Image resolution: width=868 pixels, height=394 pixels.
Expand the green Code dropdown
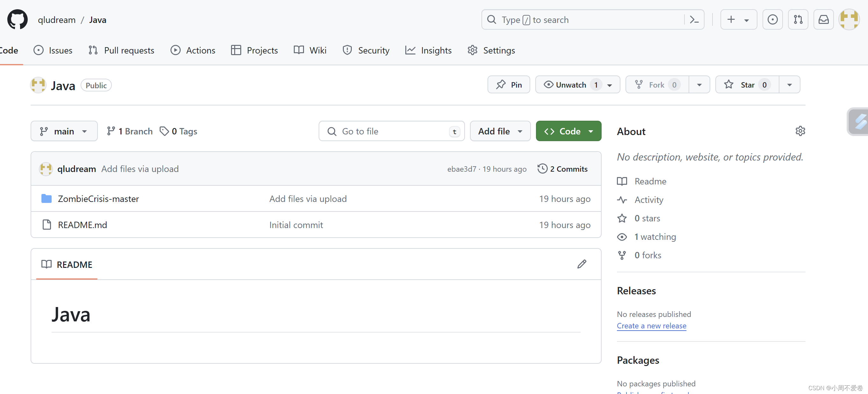568,131
